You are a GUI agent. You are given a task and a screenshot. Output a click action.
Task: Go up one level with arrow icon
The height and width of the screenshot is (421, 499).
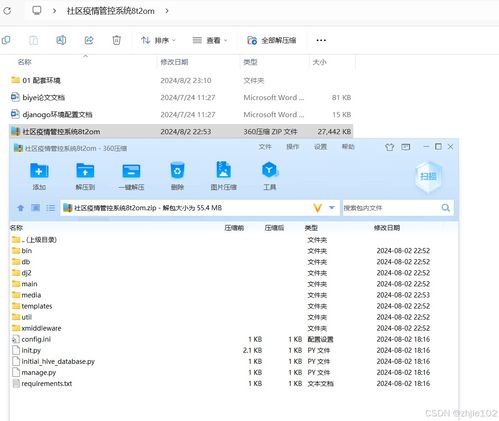point(21,208)
